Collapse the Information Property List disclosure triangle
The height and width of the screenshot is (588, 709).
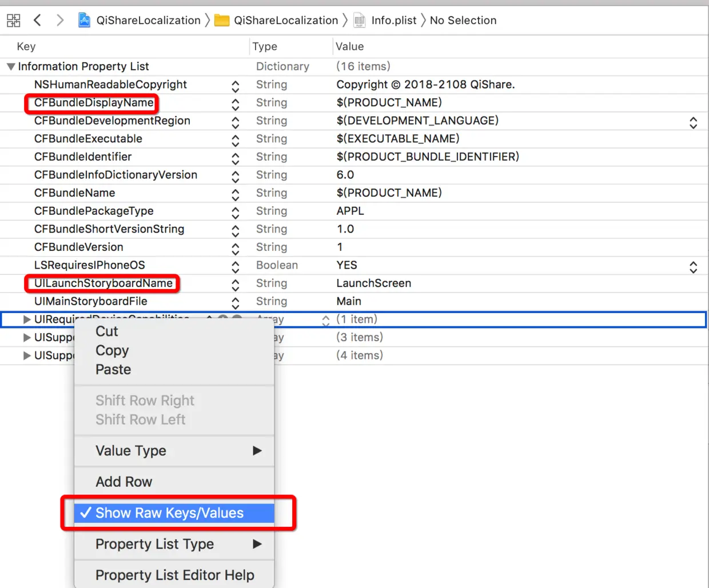(x=10, y=66)
